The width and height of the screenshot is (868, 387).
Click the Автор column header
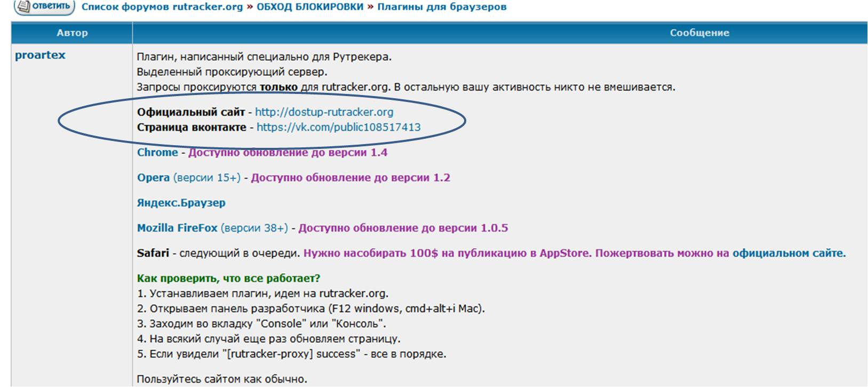(72, 33)
